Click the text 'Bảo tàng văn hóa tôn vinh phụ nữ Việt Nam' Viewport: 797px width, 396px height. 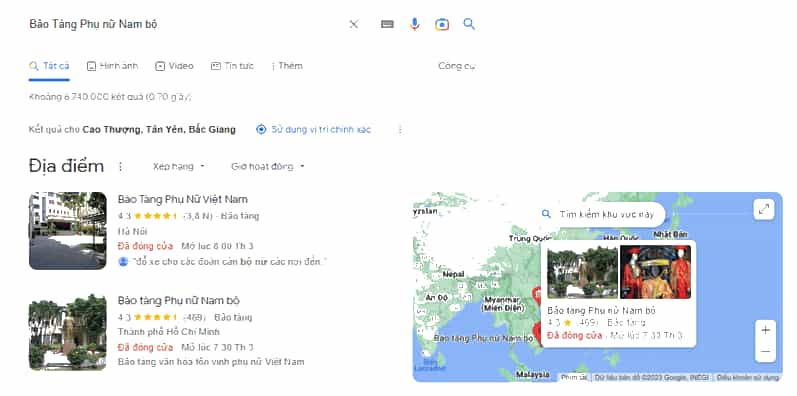[x=211, y=362]
